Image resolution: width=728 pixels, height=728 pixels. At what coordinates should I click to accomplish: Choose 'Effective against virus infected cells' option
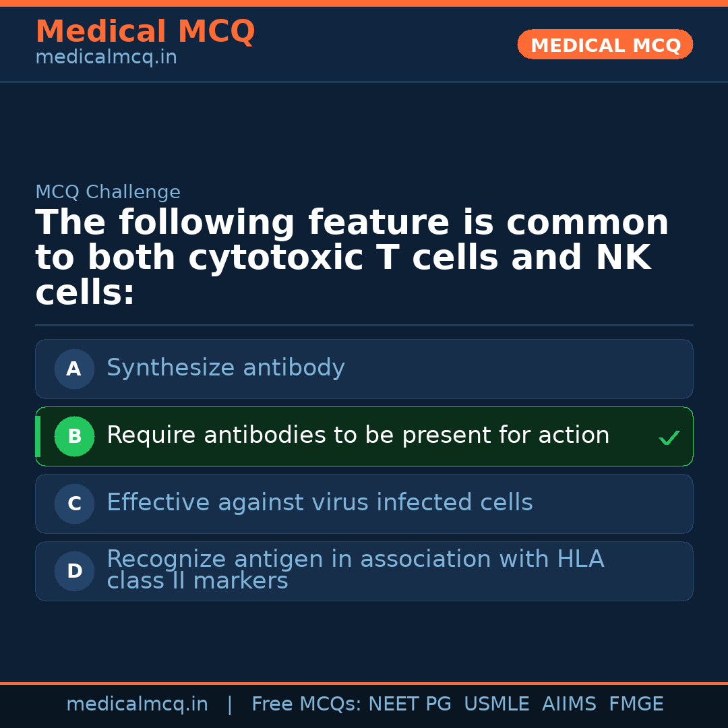pos(320,503)
